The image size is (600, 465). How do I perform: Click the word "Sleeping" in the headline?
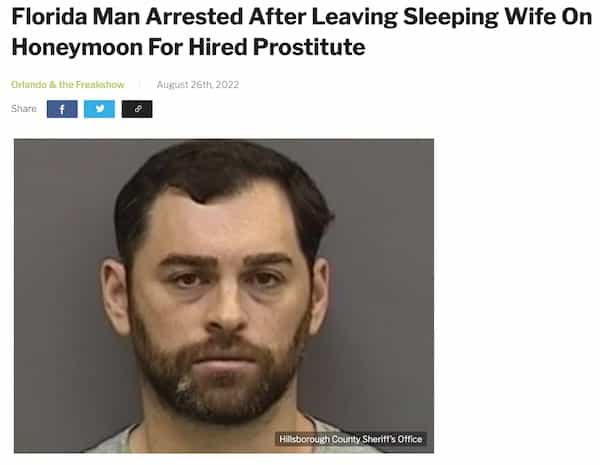tap(450, 17)
